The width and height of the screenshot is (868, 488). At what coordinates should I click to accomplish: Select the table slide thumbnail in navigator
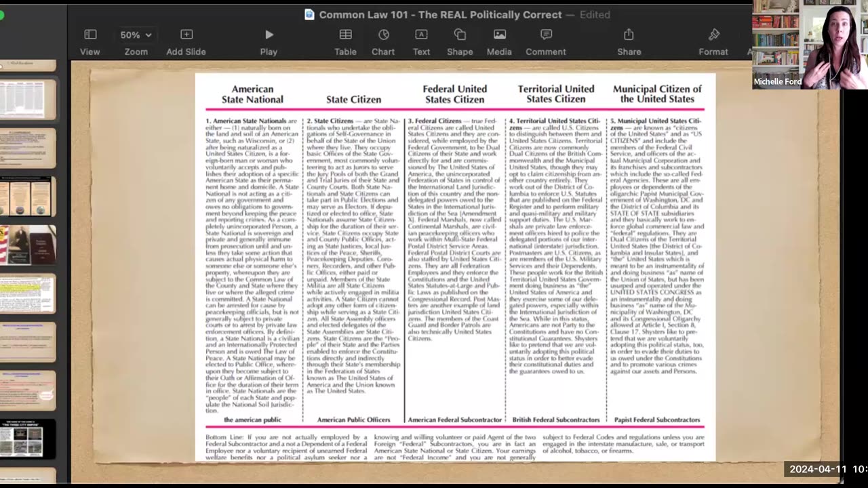point(28,99)
